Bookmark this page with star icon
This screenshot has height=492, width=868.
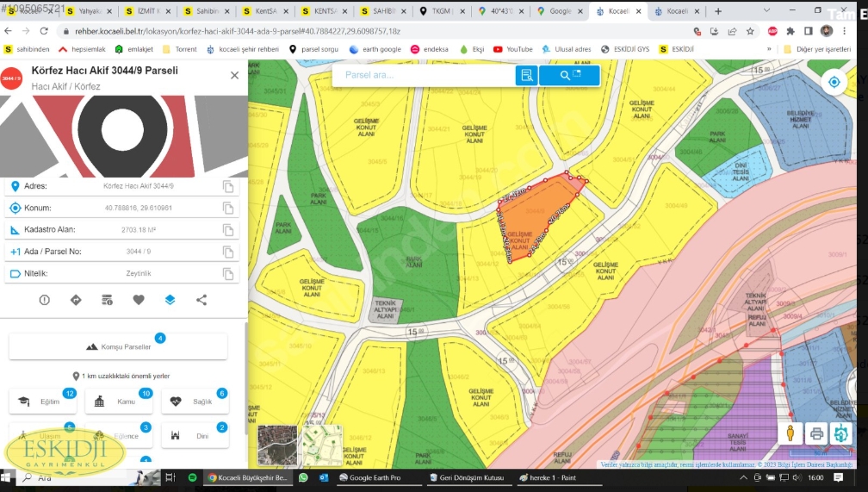[750, 32]
